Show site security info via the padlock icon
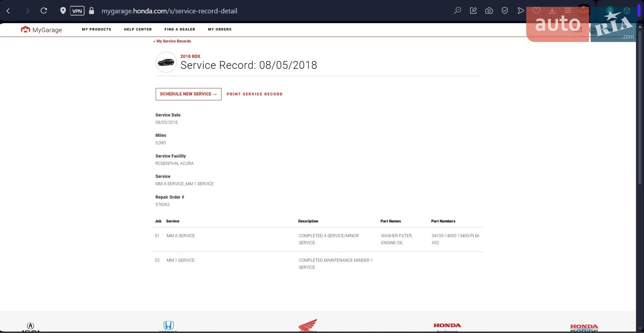 pos(92,11)
